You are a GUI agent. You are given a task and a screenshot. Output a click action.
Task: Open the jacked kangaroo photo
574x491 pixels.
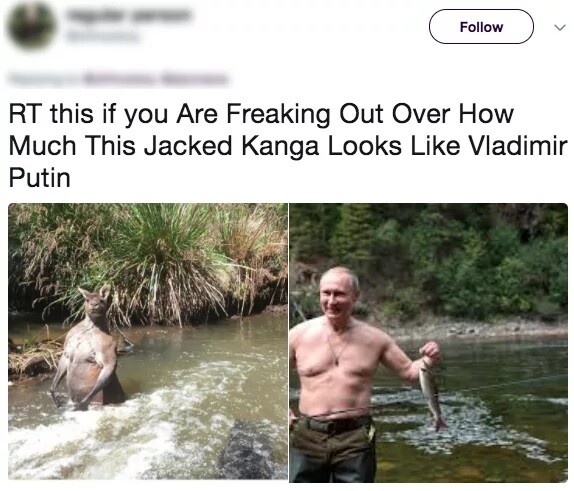(x=148, y=341)
